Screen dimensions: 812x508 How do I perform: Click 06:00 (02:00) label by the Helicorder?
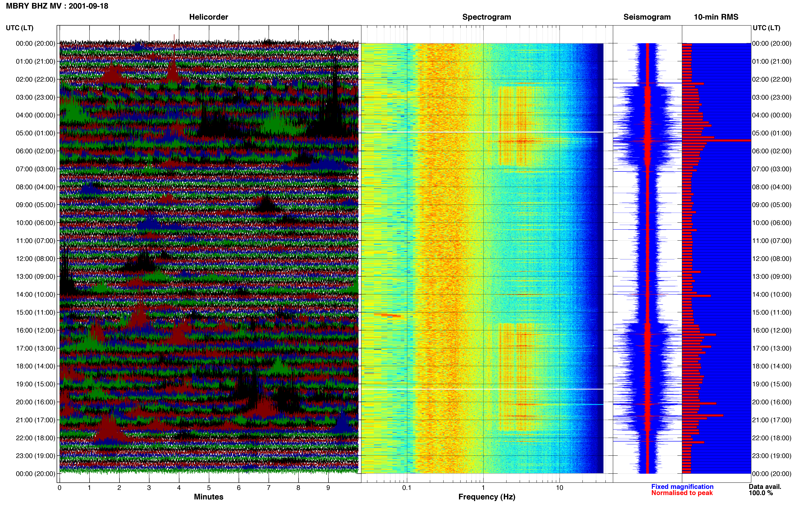(36, 151)
